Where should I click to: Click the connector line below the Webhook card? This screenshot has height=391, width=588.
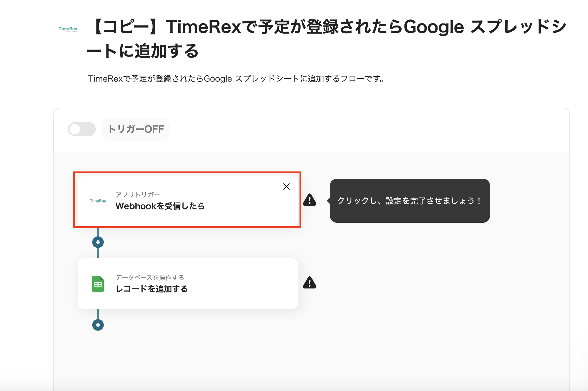(98, 232)
